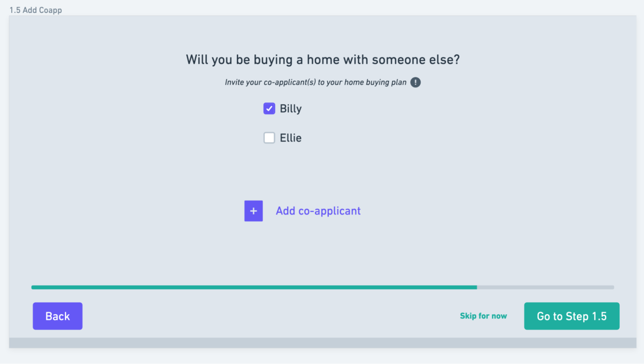Click the Back button
Viewport: 644px width, 364px height.
57,316
